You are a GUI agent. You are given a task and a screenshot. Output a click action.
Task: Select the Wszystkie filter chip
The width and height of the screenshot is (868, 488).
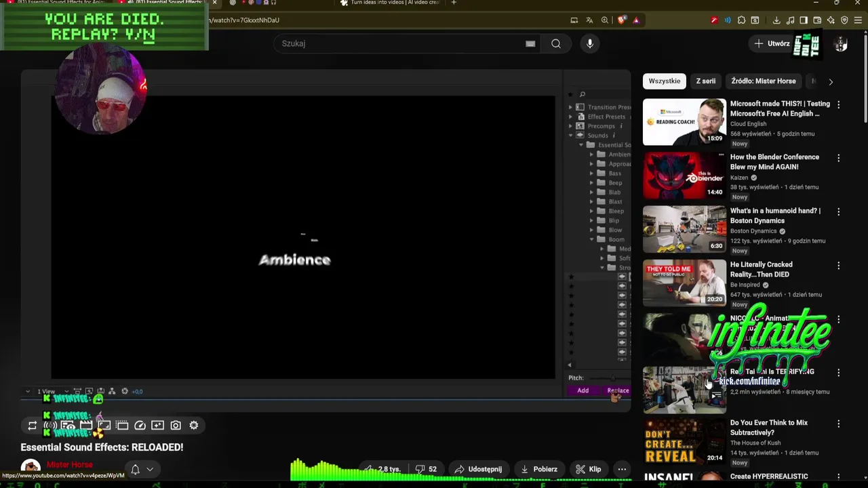(665, 81)
